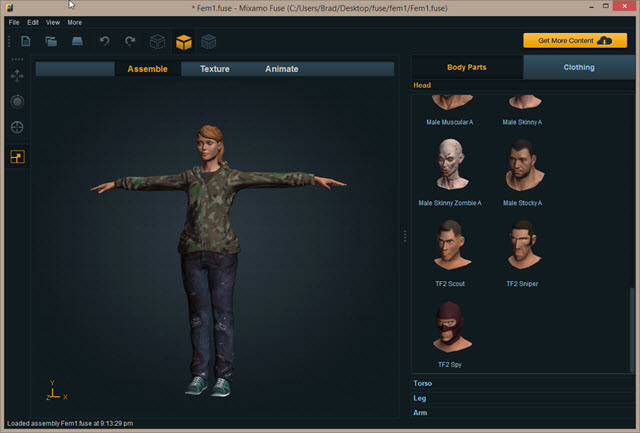Switch to the Animate tab
The height and width of the screenshot is (433, 640).
pyautogui.click(x=282, y=69)
